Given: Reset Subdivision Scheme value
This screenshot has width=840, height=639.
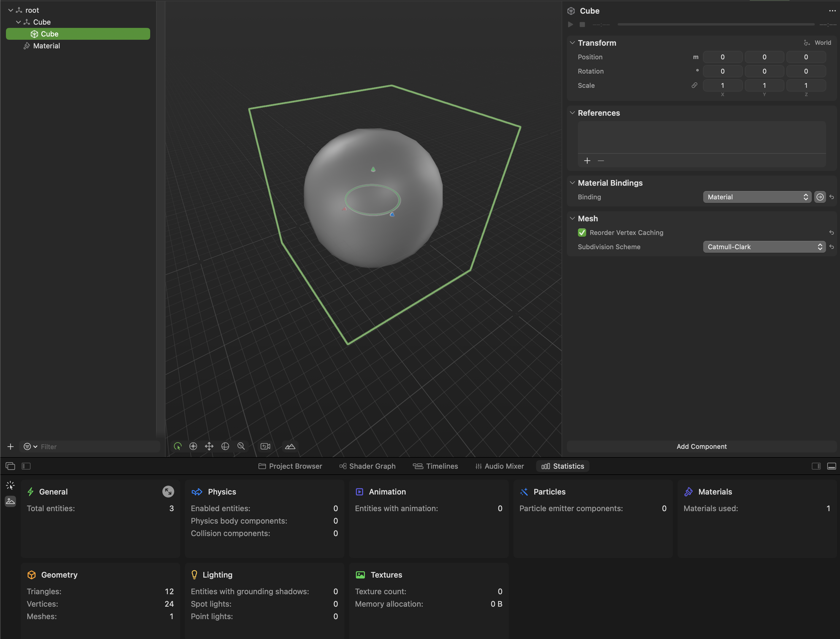Looking at the screenshot, I should click(x=832, y=247).
